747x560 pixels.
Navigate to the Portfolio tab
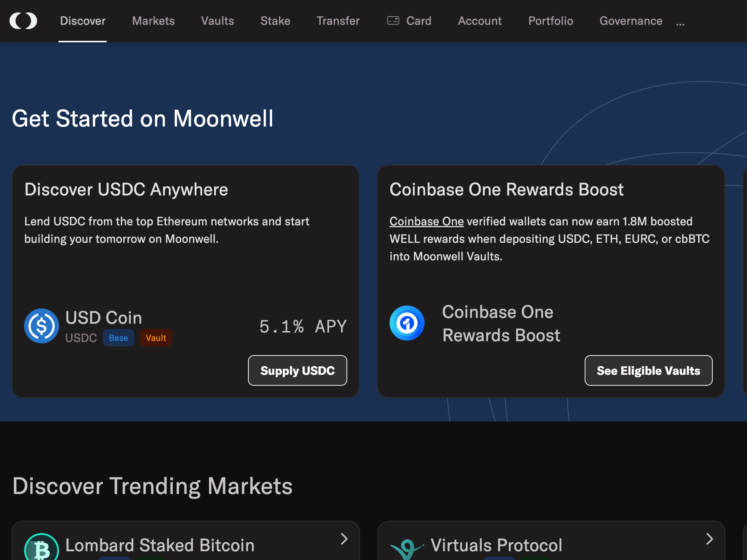[x=550, y=21]
